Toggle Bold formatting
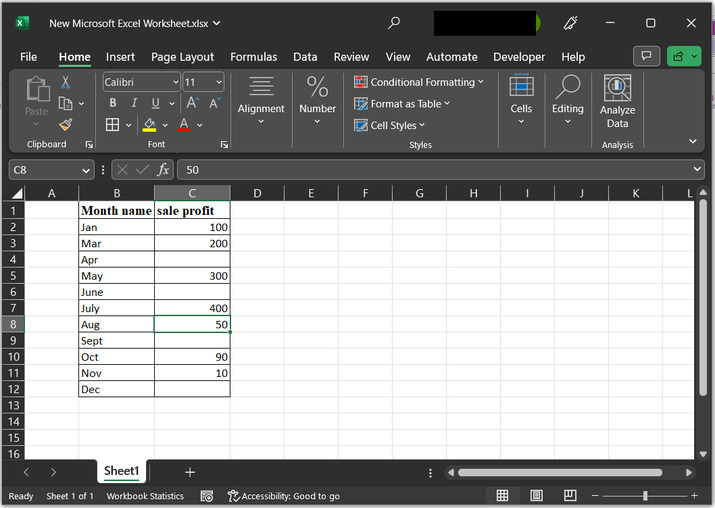 pyautogui.click(x=112, y=103)
